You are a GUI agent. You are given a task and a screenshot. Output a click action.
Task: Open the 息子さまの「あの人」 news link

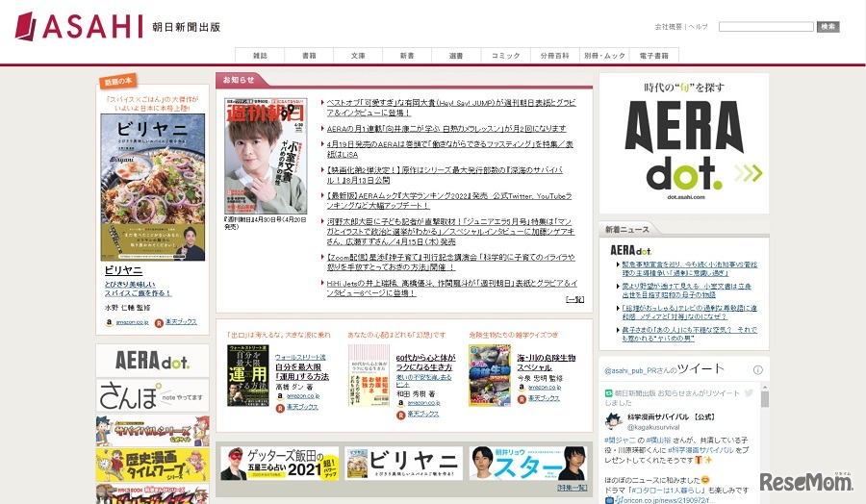(x=689, y=334)
